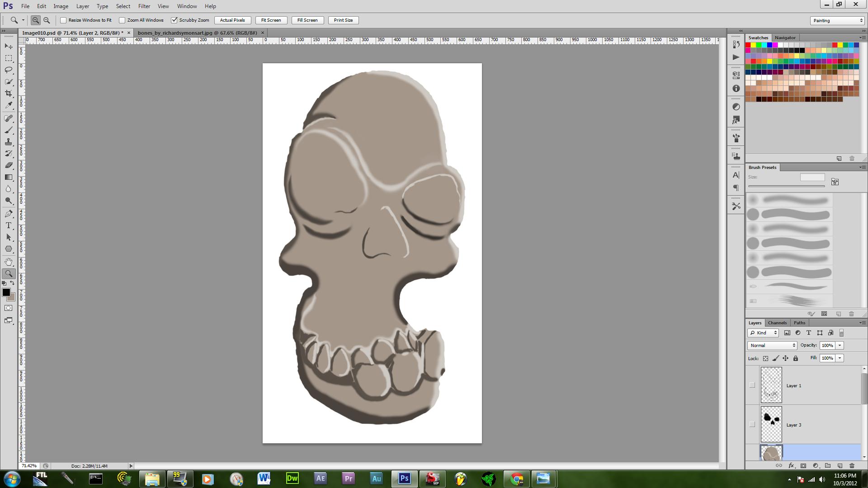Select the Rectangular Marquee tool
The image size is (868, 488).
[x=9, y=58]
